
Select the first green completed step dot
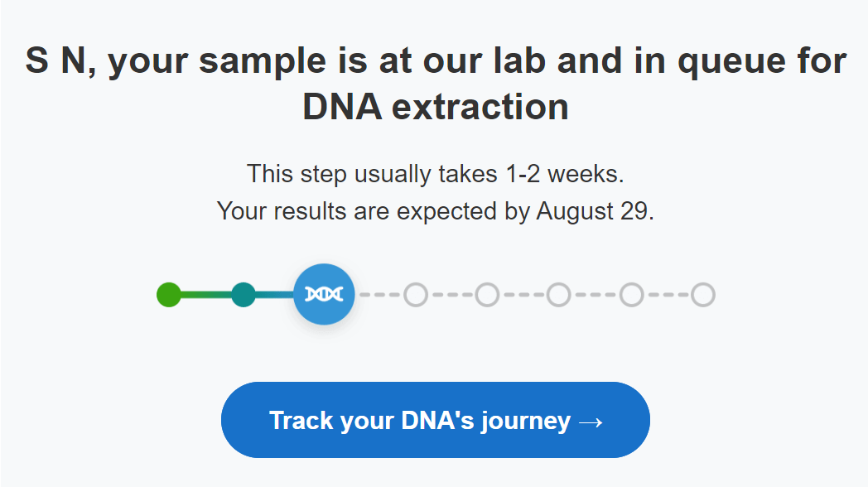169,294
